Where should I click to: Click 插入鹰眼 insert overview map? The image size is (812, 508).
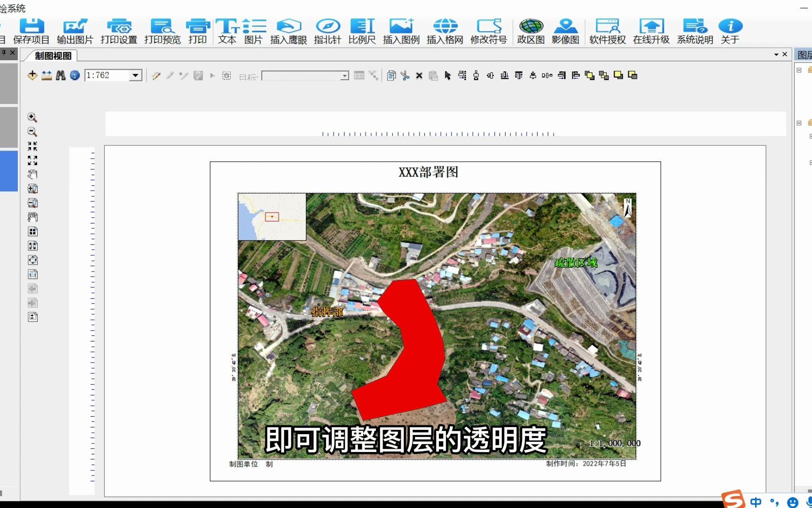(289, 31)
